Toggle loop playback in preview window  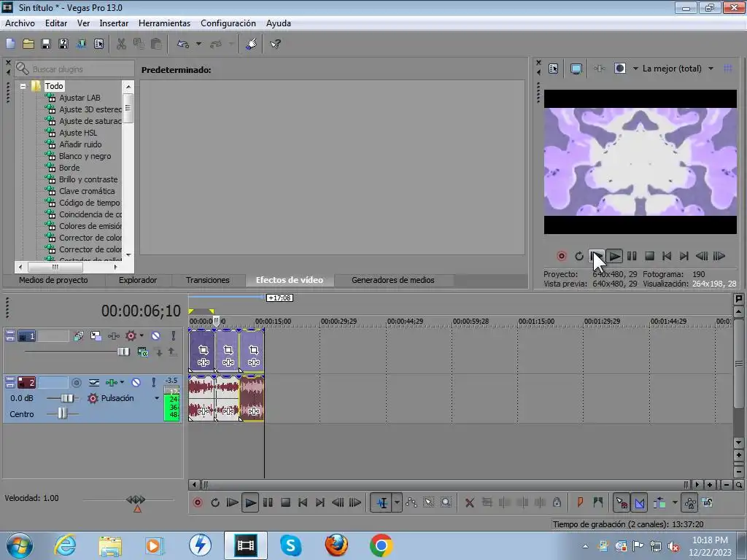pos(578,256)
